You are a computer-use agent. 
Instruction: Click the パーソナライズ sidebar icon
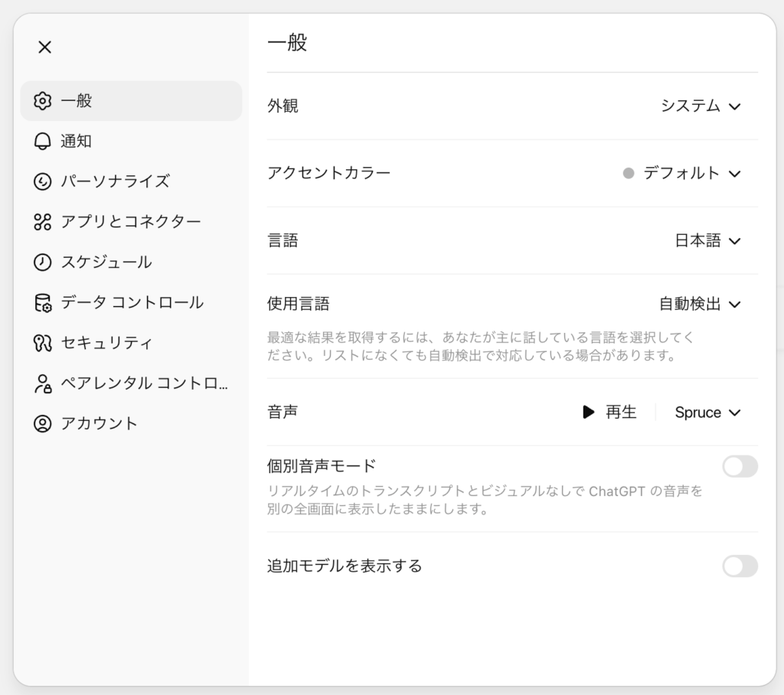pyautogui.click(x=42, y=181)
